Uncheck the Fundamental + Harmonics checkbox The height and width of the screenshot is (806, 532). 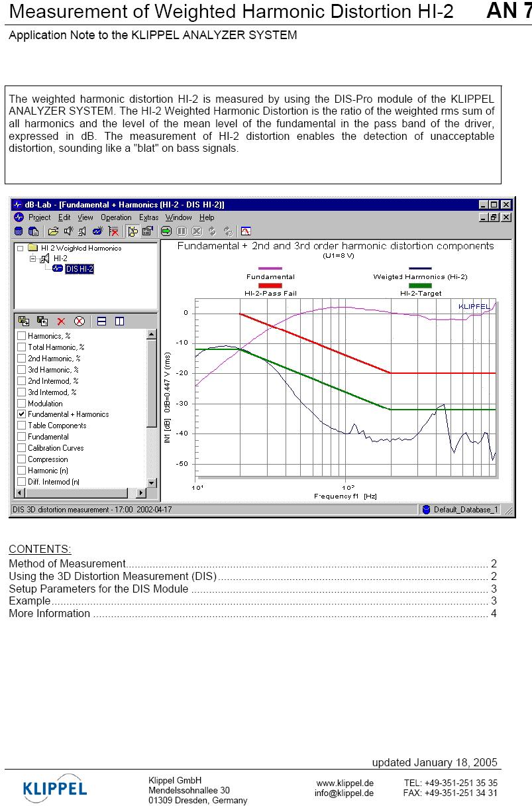[x=22, y=414]
